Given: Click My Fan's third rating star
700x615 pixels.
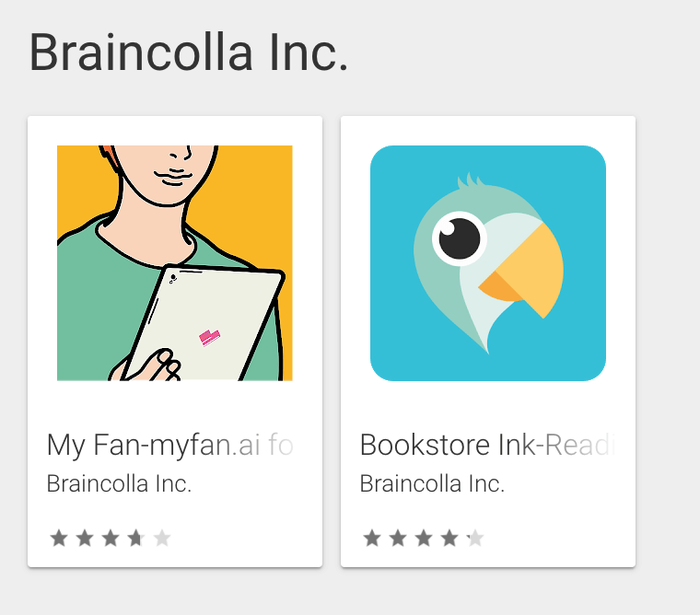Looking at the screenshot, I should point(111,538).
